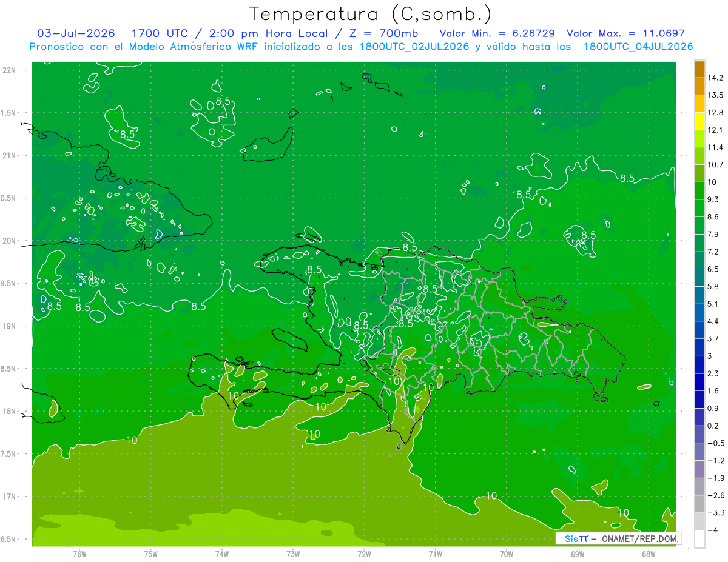
Task: Click the orange top swatch of the color bar
Action: point(699,69)
